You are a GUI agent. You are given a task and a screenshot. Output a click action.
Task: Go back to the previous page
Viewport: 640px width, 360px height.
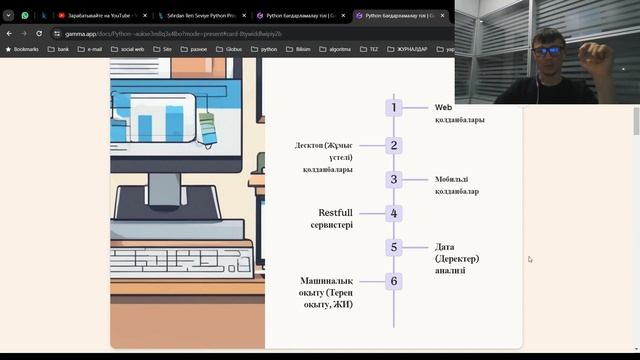[9, 33]
